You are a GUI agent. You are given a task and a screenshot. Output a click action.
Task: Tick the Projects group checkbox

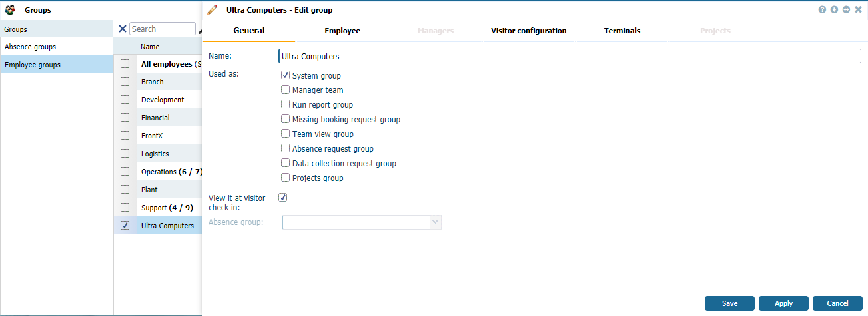pyautogui.click(x=285, y=178)
